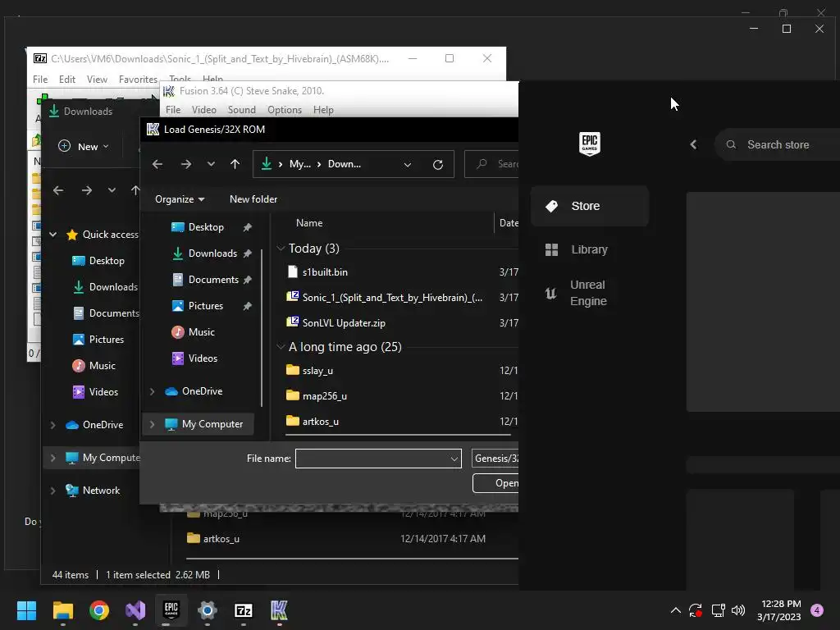Select Downloads in dialog navigation pane

(x=212, y=253)
